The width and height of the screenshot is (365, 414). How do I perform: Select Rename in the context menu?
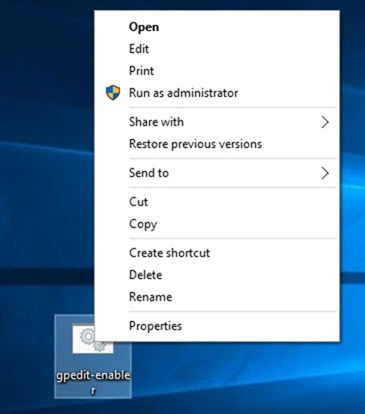tap(217, 297)
